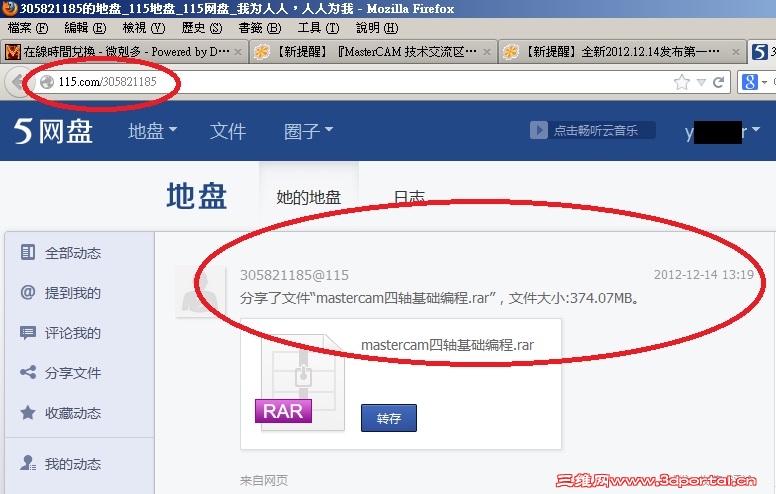
Task: Click the RAR file icon thumbnail
Action: (300, 382)
